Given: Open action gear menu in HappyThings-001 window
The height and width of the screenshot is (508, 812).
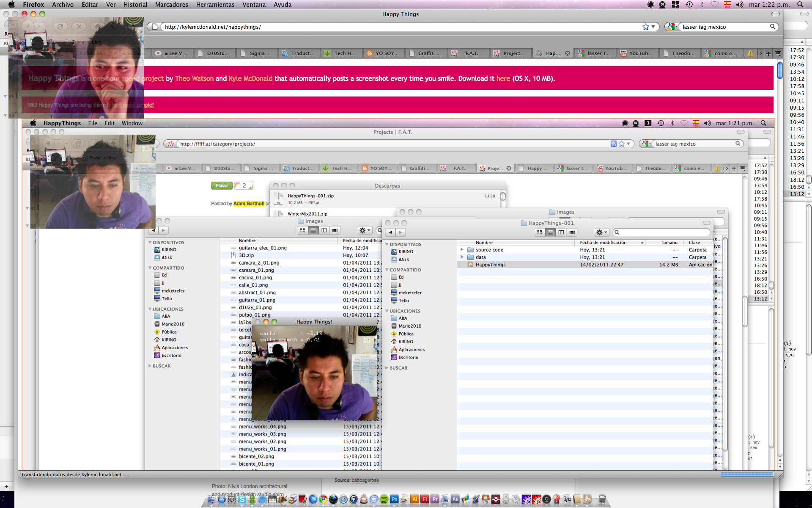Looking at the screenshot, I should 601,232.
